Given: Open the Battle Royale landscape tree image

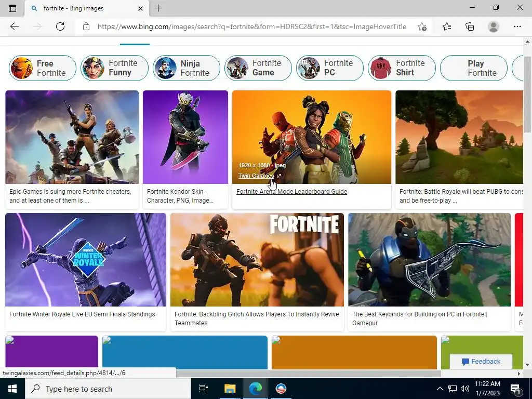Looking at the screenshot, I should pos(459,137).
